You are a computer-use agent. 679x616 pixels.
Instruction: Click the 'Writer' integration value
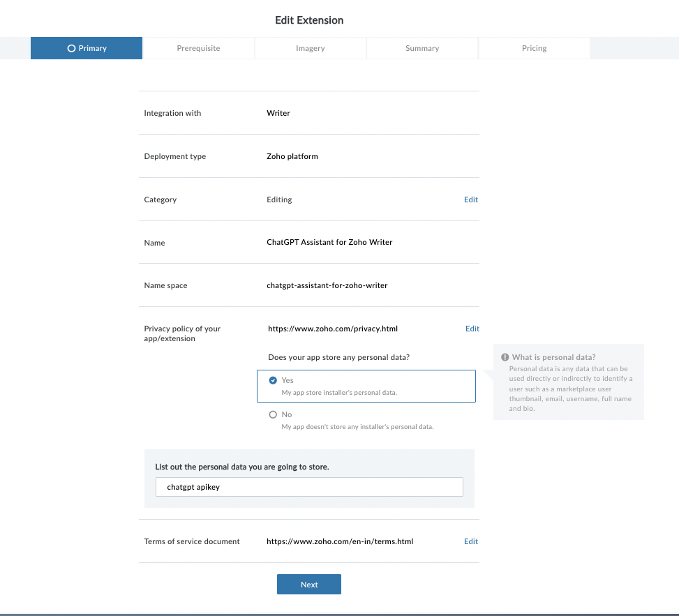click(278, 113)
